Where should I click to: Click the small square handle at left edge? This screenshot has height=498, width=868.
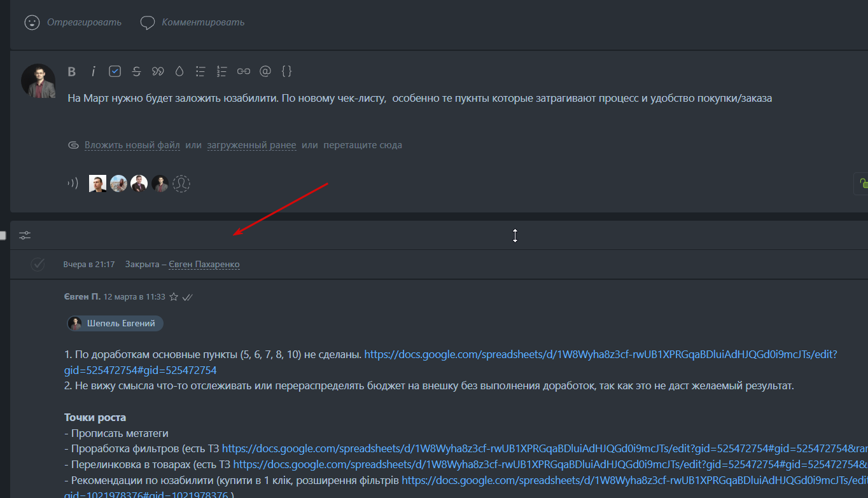click(3, 235)
